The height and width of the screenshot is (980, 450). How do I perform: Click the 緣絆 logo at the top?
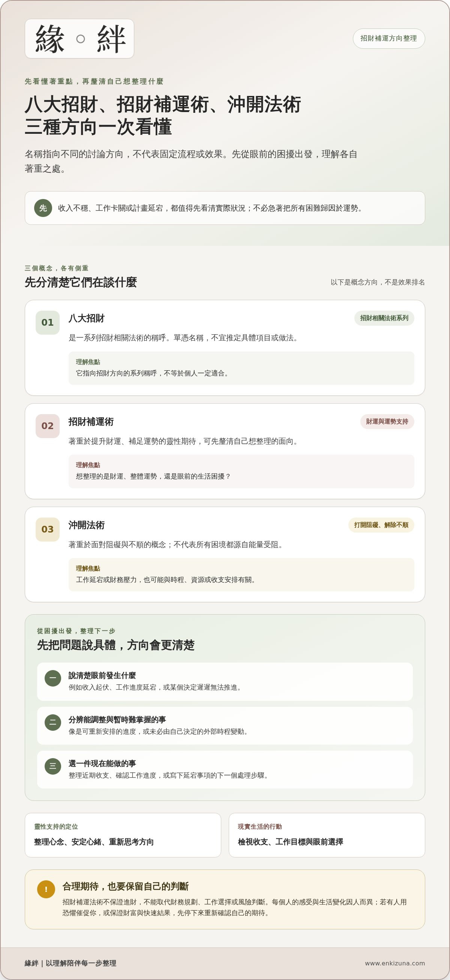click(x=79, y=39)
